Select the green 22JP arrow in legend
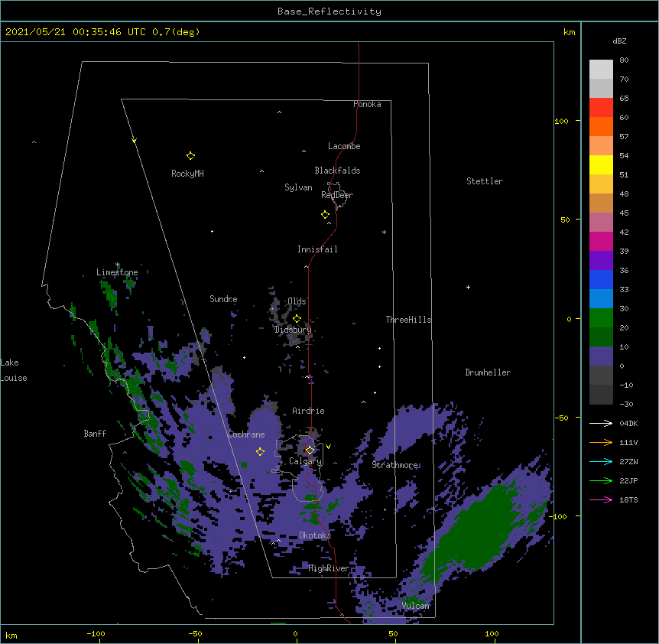 pos(601,480)
